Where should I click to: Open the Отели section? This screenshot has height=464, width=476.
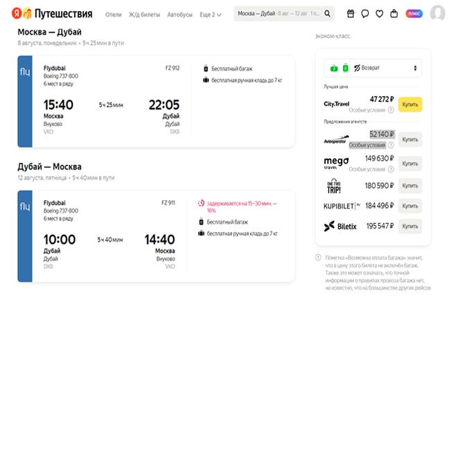[113, 15]
